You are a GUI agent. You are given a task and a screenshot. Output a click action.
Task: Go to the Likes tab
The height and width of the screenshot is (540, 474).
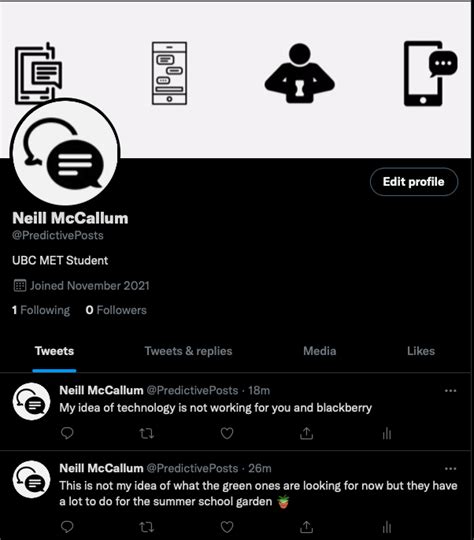point(421,351)
